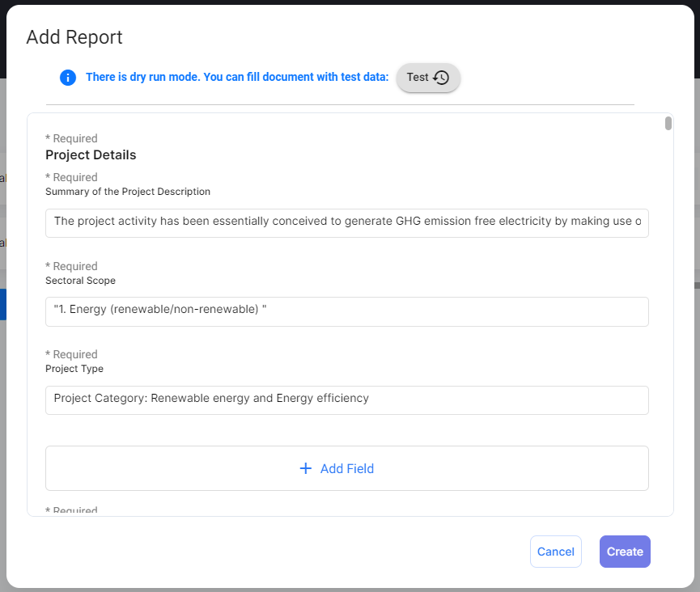This screenshot has width=700, height=592.
Task: Click into the Sectoral Scope text field
Action: coord(346,311)
